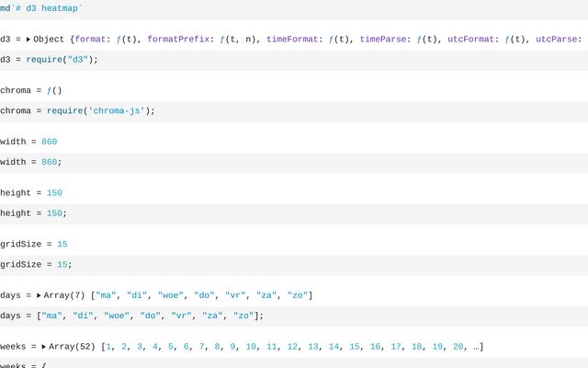This screenshot has height=368, width=588.
Task: Click the width output value 860
Action: coord(49,142)
